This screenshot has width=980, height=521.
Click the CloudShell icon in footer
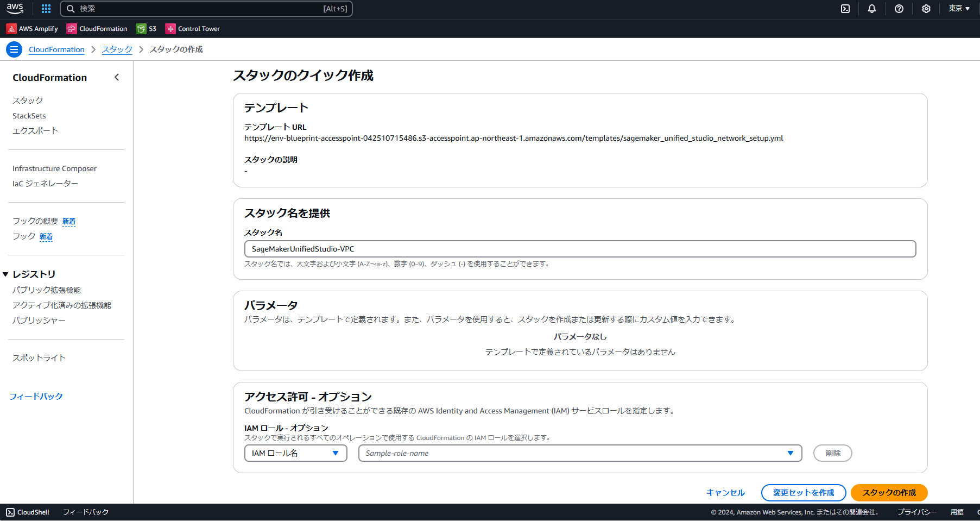point(10,512)
